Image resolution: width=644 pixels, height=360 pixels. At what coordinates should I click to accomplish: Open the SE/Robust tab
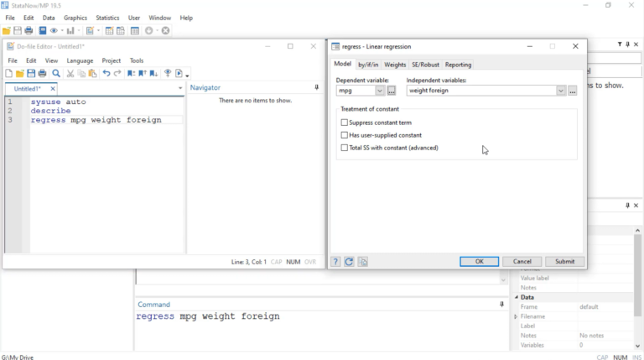click(425, 65)
